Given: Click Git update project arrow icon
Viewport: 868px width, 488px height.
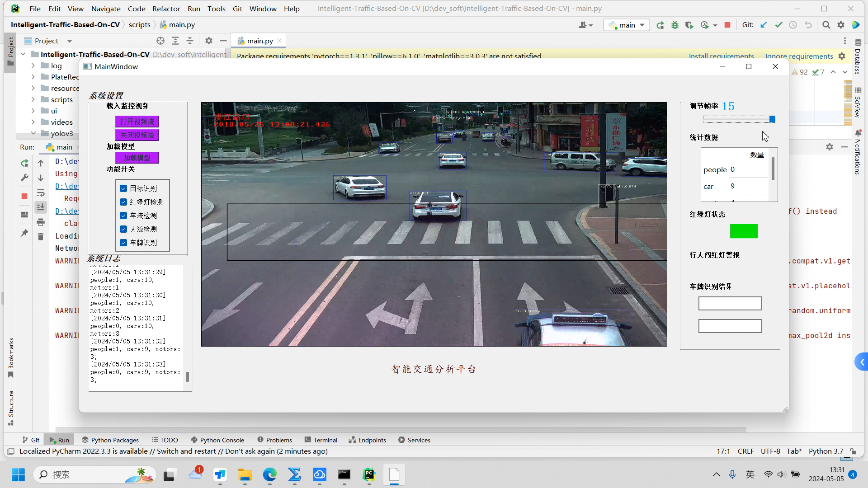Looking at the screenshot, I should tap(764, 25).
